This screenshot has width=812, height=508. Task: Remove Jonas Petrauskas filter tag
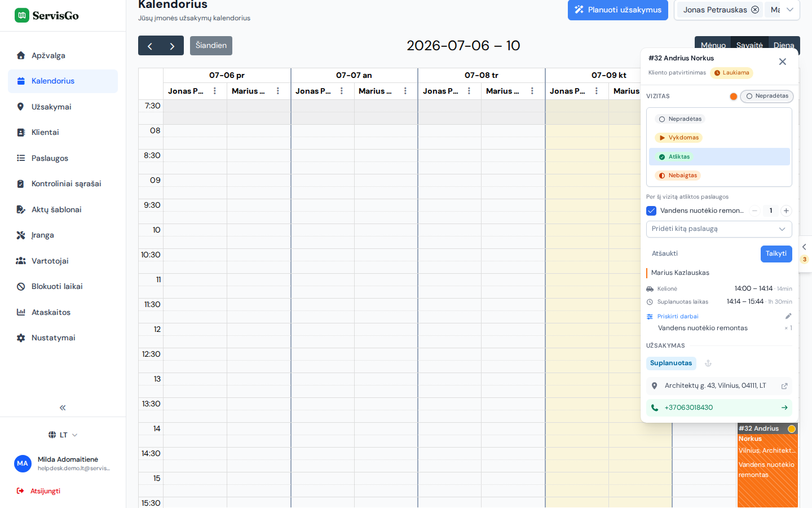tap(755, 10)
